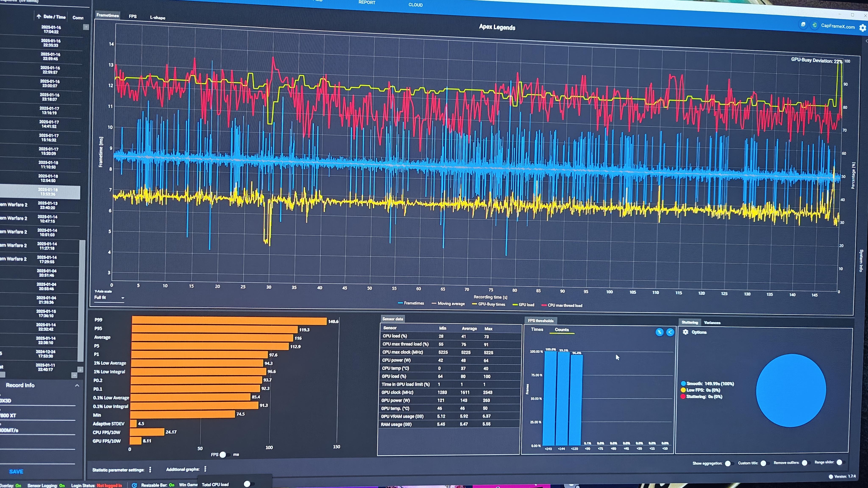
Task: Click the SAVE button
Action: pos(16,471)
